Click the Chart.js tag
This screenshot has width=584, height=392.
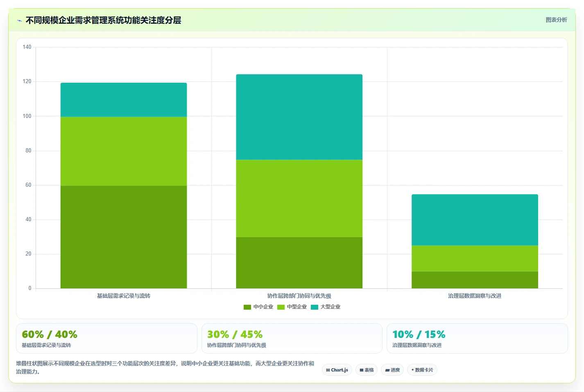[x=337, y=370]
